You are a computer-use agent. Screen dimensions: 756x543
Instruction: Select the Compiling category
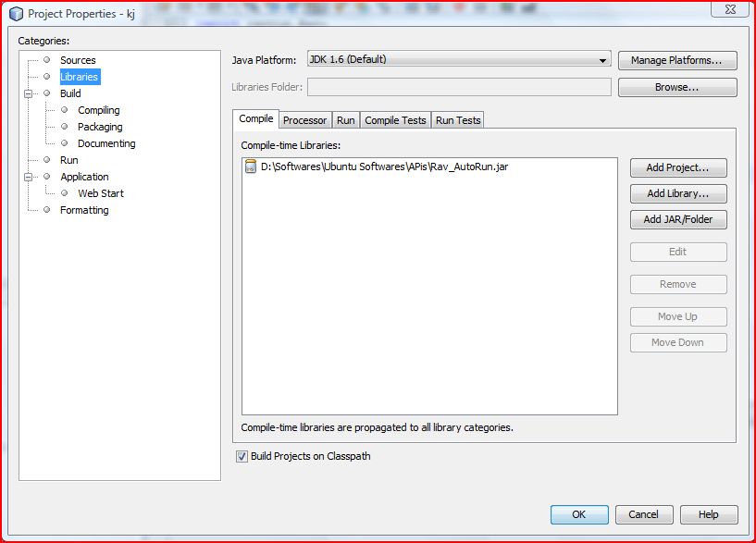98,110
